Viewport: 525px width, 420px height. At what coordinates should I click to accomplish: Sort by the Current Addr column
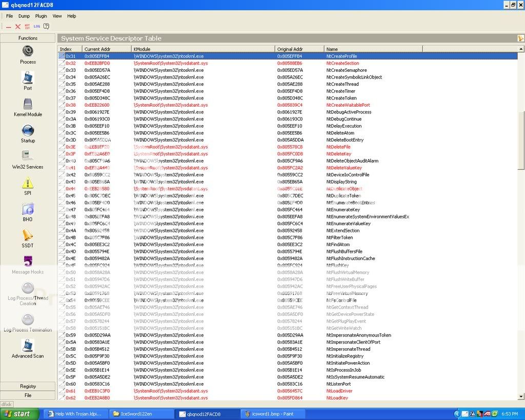106,49
